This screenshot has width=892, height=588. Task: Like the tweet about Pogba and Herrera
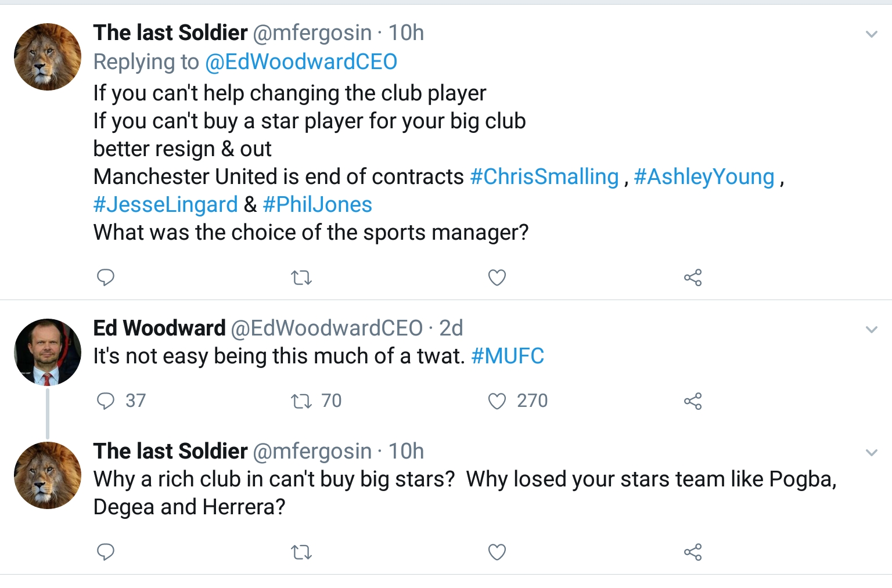point(497,552)
